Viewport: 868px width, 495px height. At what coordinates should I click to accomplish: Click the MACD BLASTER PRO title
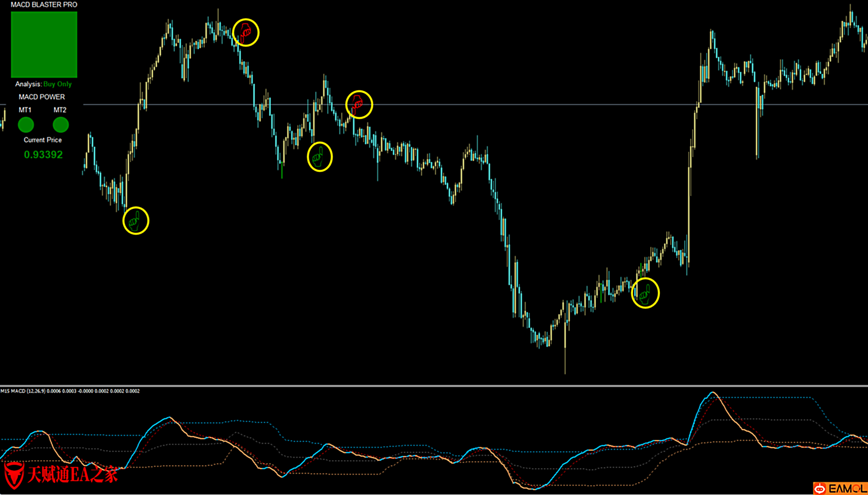click(x=44, y=4)
